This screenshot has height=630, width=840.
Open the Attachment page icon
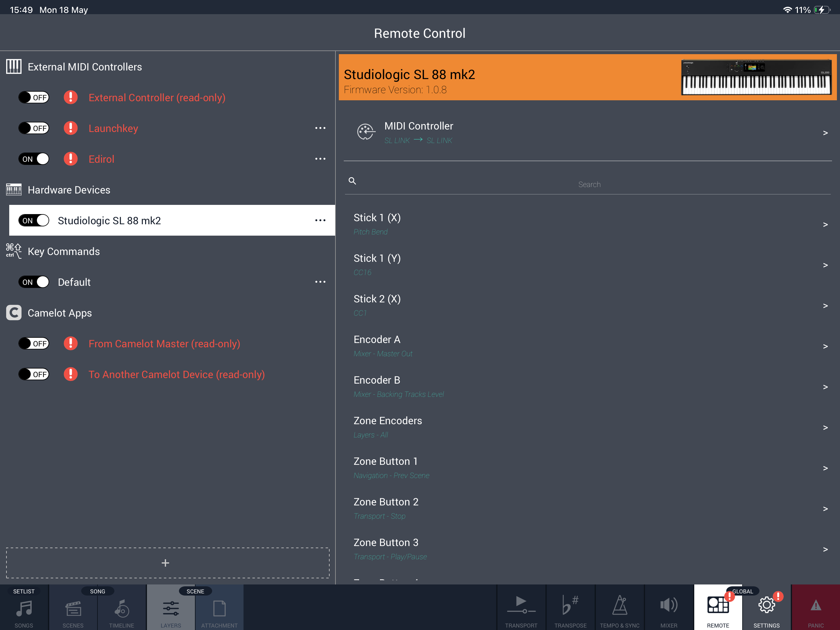click(220, 608)
